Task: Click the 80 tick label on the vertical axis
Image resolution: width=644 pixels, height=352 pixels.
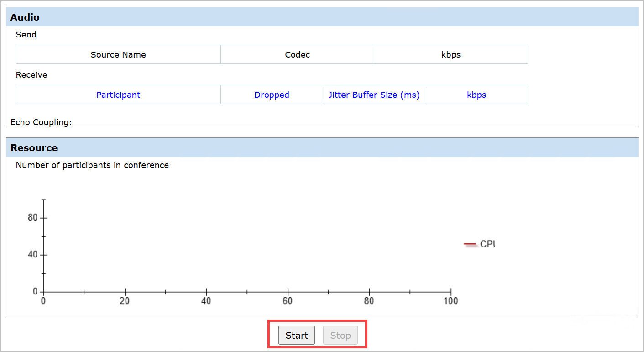Action: 32,218
